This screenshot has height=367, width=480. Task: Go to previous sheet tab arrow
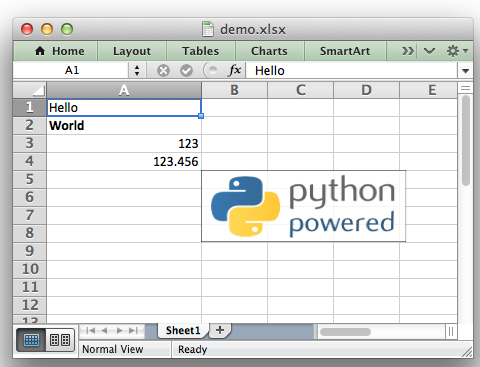(104, 330)
